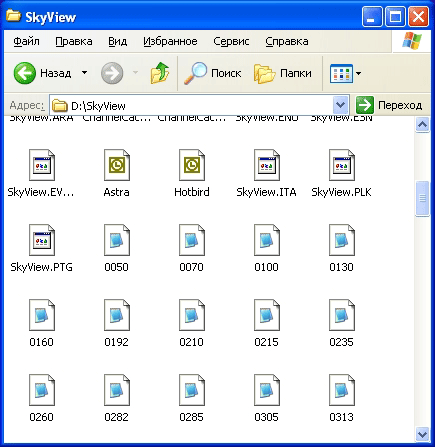Select the 0215 file icon
The width and height of the screenshot is (435, 447).
[x=267, y=315]
